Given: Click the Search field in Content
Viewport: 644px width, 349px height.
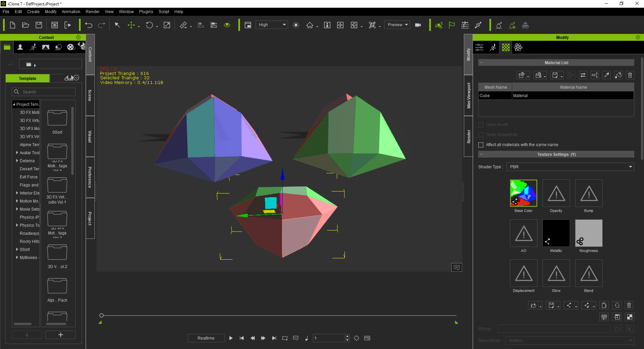Looking at the screenshot, I should click(x=44, y=92).
